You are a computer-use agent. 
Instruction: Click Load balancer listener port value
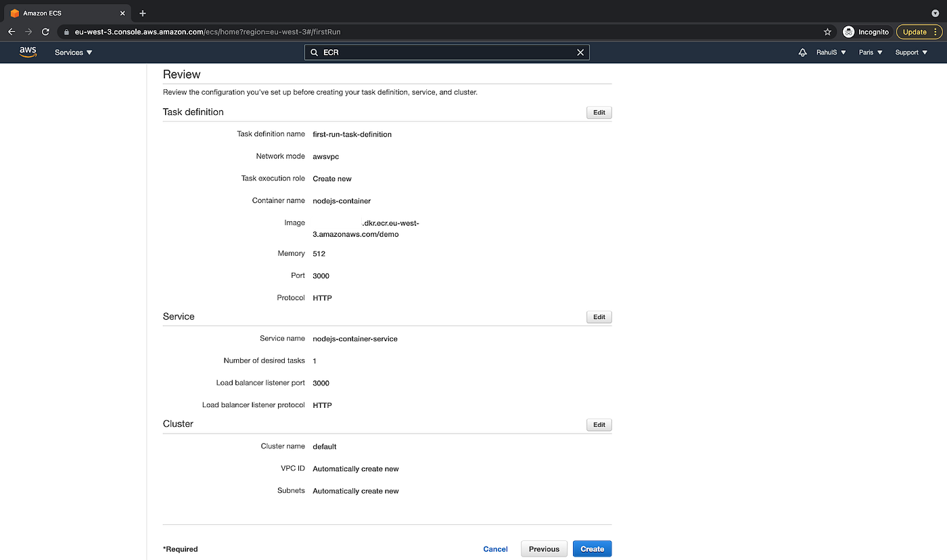coord(321,383)
